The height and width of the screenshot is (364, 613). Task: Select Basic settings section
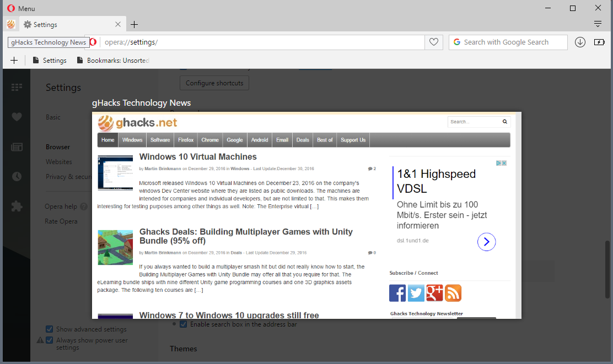[53, 117]
